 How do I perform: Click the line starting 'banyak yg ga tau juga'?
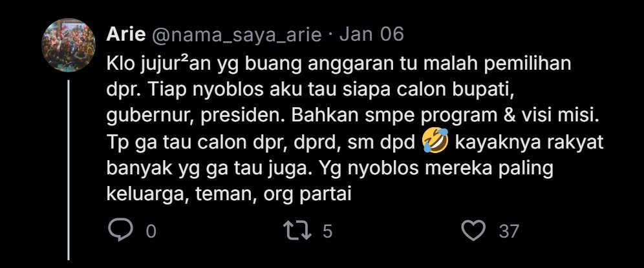click(x=330, y=169)
